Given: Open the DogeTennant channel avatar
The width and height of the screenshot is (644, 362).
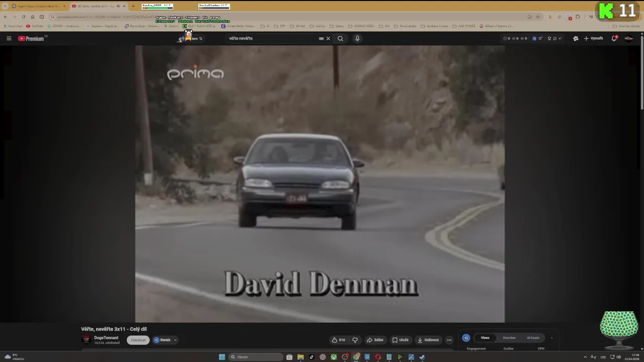Looking at the screenshot, I should tap(86, 340).
